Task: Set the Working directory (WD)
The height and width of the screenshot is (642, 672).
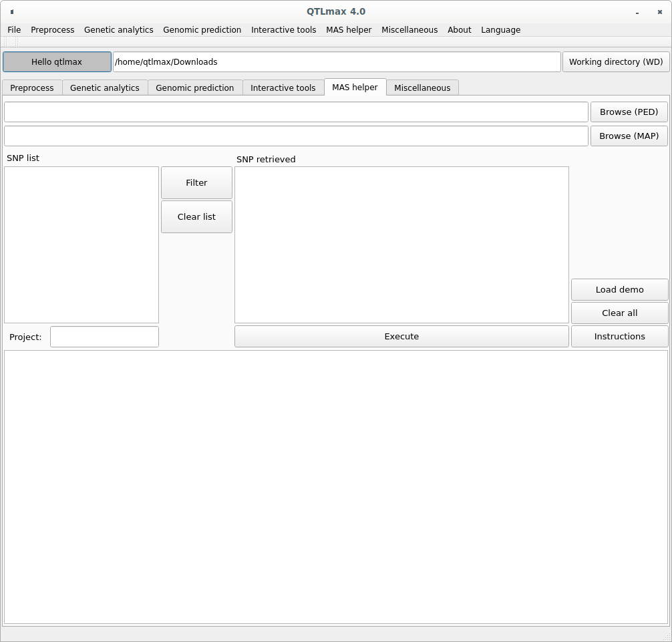Action: coord(615,62)
